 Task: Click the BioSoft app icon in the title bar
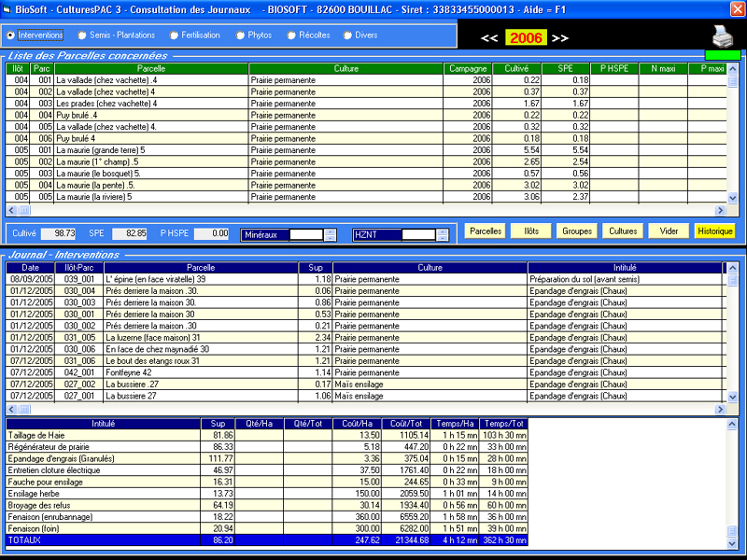tap(7, 9)
